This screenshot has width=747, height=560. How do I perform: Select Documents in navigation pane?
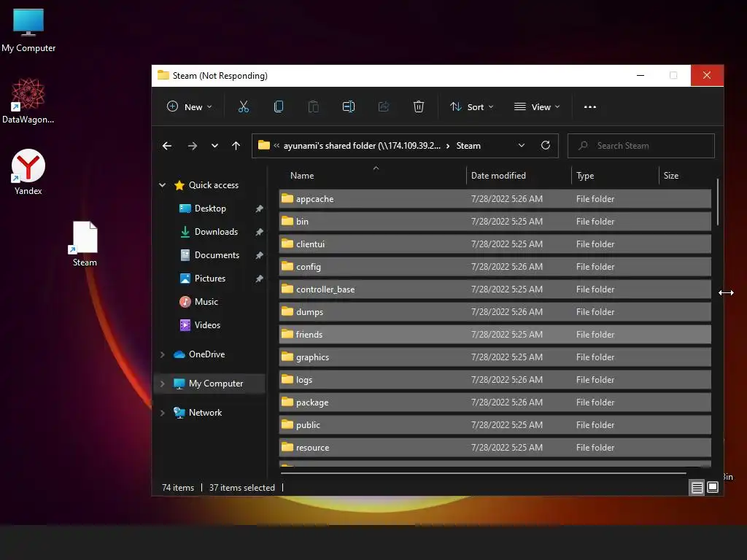tap(217, 255)
